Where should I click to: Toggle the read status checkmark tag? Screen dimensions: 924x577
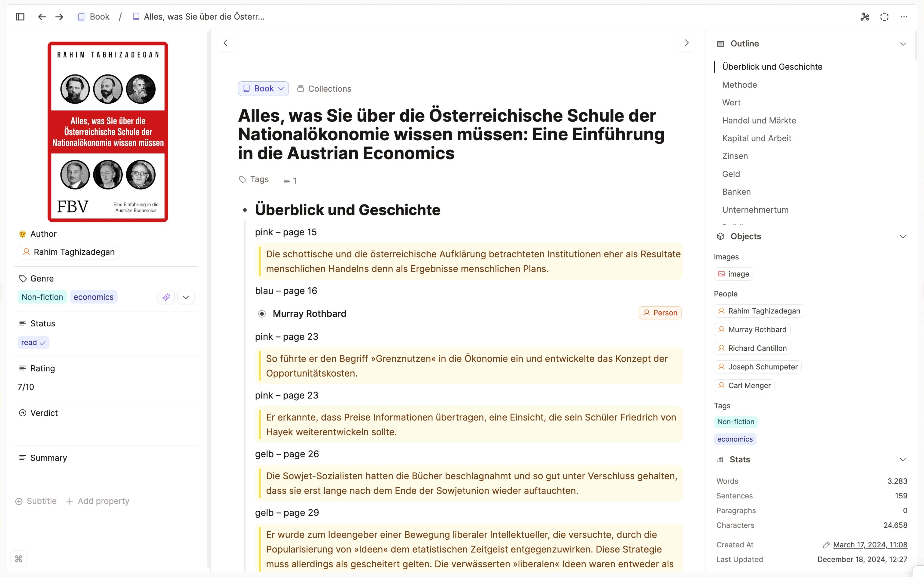(x=33, y=342)
